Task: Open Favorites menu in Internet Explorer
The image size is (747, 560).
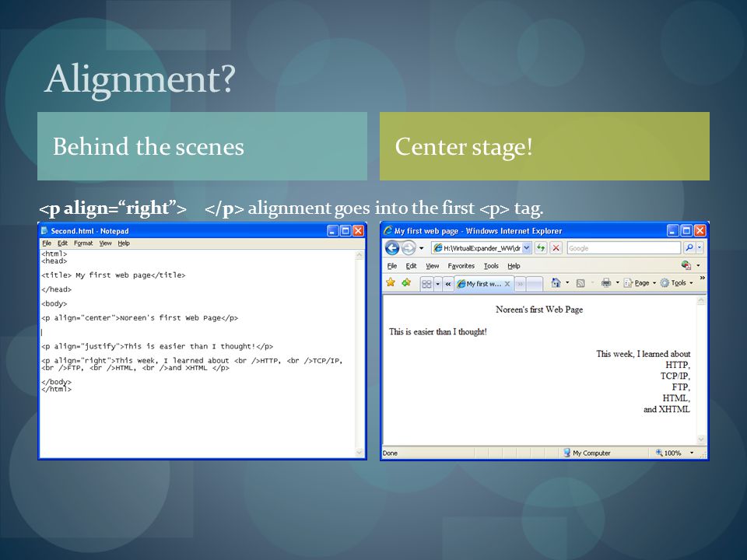Action: point(461,266)
